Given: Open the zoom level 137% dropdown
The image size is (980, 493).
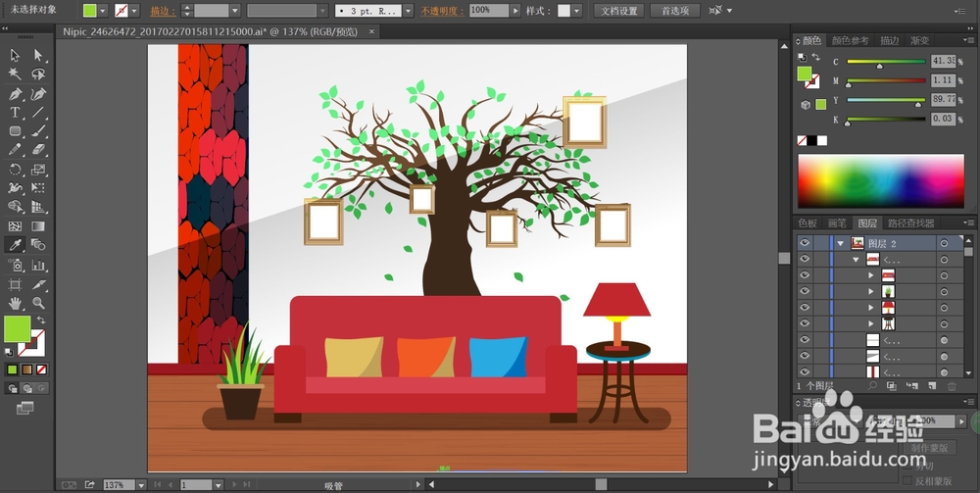Looking at the screenshot, I should [141, 485].
